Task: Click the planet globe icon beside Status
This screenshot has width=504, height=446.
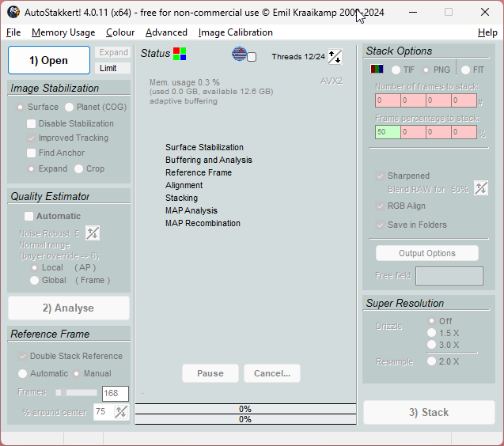Action: 240,54
